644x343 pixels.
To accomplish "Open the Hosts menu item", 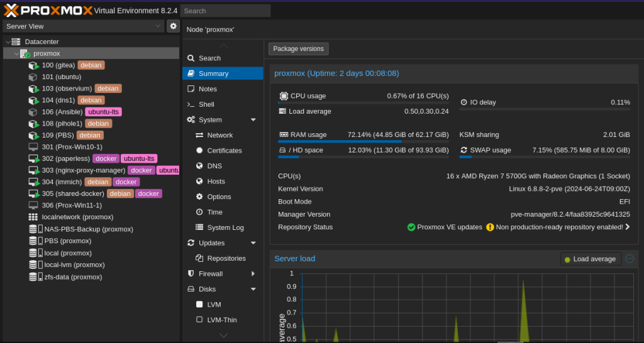I will tap(223, 182).
